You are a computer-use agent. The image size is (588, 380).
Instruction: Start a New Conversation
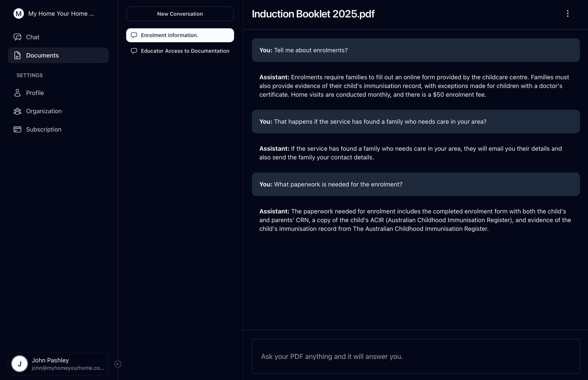pyautogui.click(x=180, y=14)
